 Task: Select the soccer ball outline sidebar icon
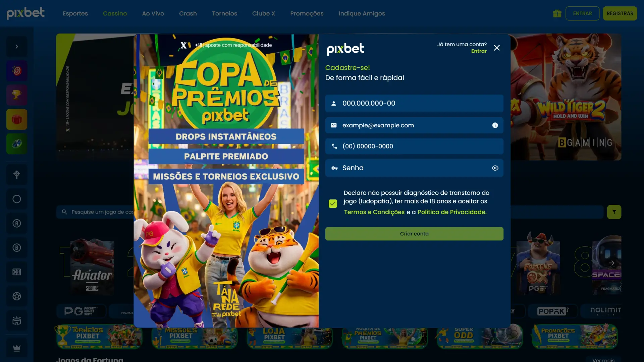[x=17, y=296]
